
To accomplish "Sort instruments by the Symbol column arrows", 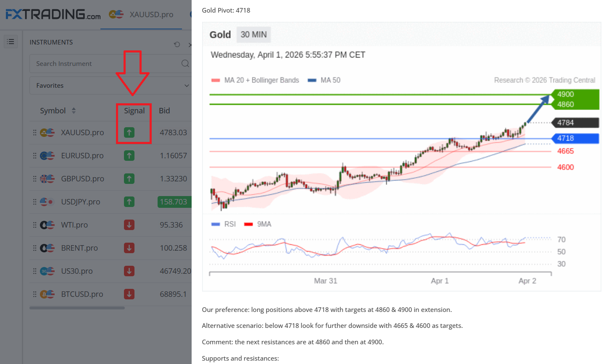I will tap(74, 111).
